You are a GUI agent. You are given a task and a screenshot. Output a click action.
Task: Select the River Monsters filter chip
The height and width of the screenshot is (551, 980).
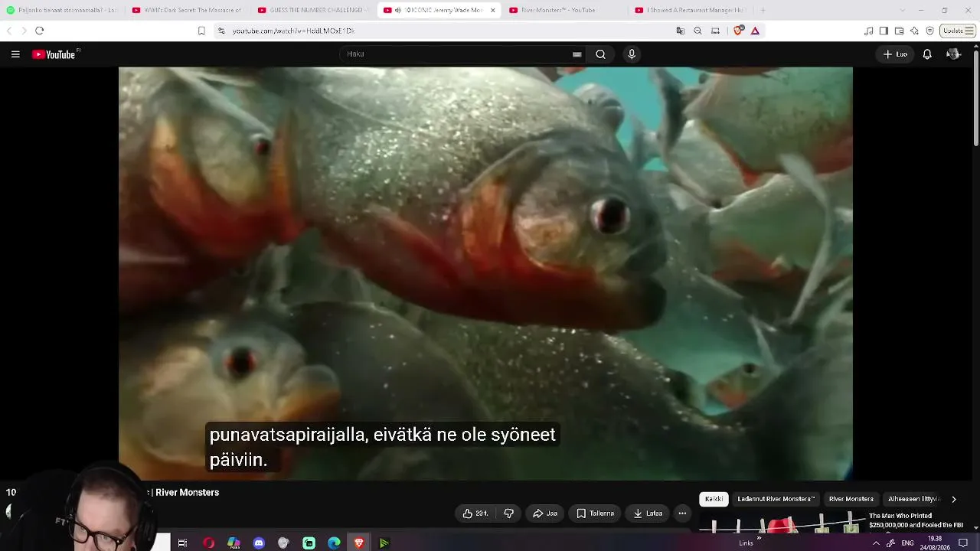click(851, 499)
